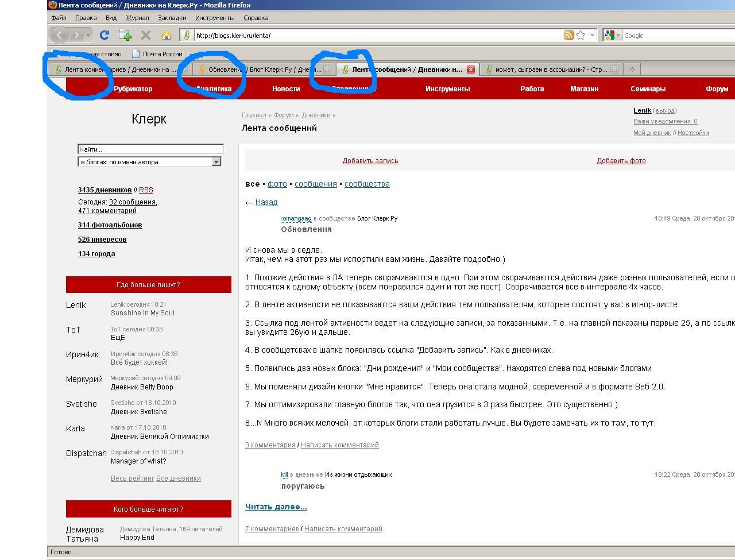
Task: Click the Добавить запись link
Action: click(x=370, y=161)
